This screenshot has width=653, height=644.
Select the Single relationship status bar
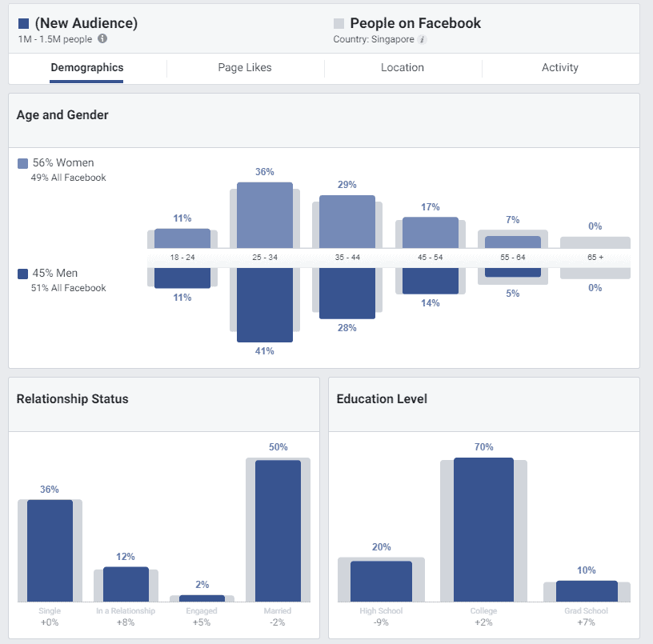[50, 550]
